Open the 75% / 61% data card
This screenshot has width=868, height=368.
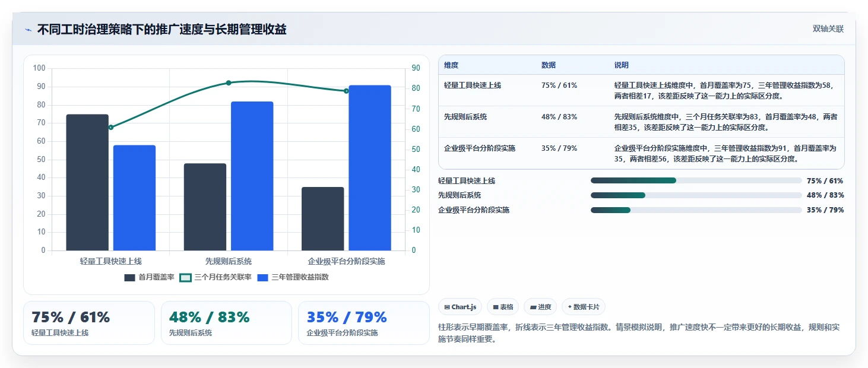tap(89, 323)
